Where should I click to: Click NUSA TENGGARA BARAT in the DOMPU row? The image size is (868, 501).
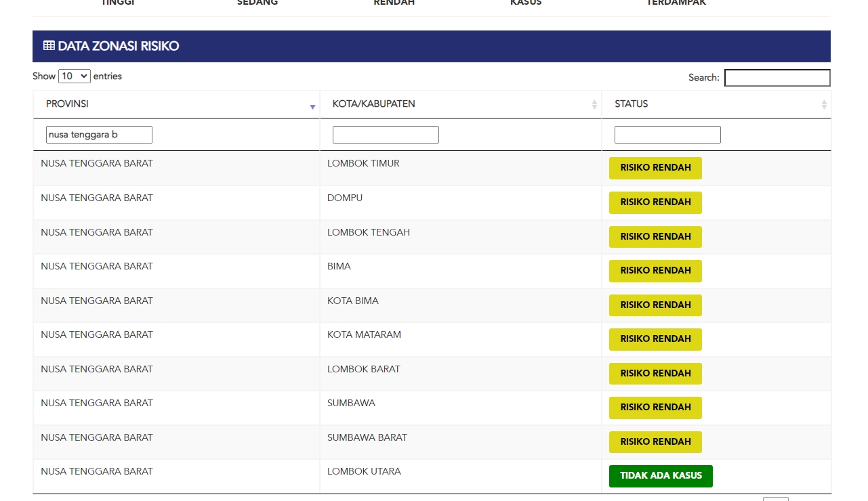click(97, 198)
